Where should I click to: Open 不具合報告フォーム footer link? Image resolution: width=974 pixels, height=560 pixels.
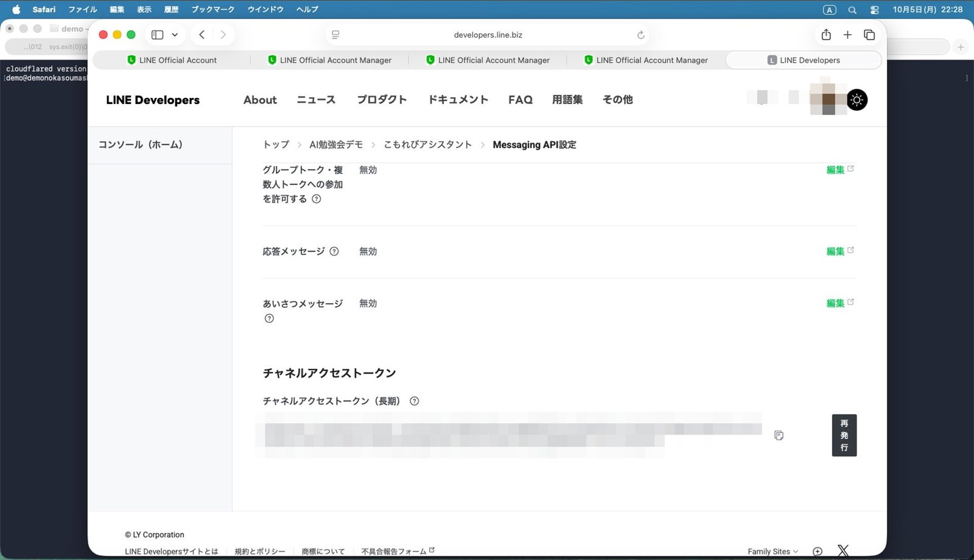click(398, 551)
